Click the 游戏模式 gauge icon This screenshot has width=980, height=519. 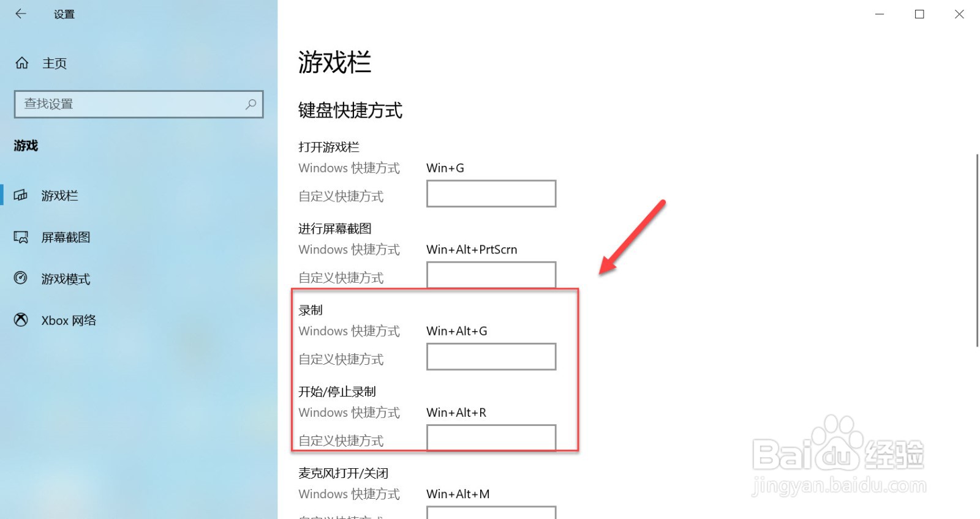click(x=21, y=278)
